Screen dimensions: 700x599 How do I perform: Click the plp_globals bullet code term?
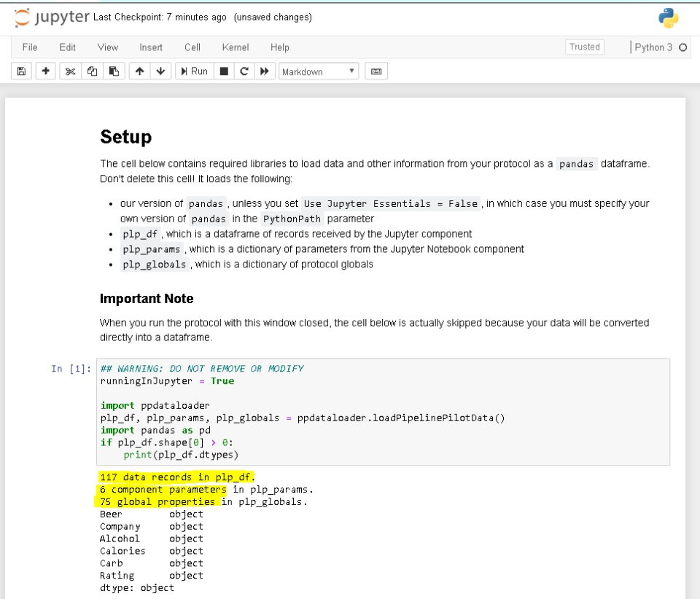tap(155, 264)
